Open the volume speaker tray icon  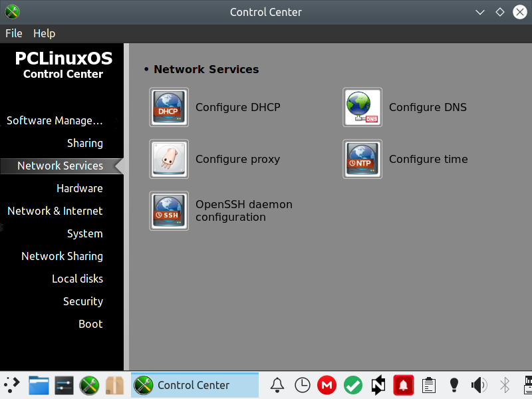tap(479, 385)
